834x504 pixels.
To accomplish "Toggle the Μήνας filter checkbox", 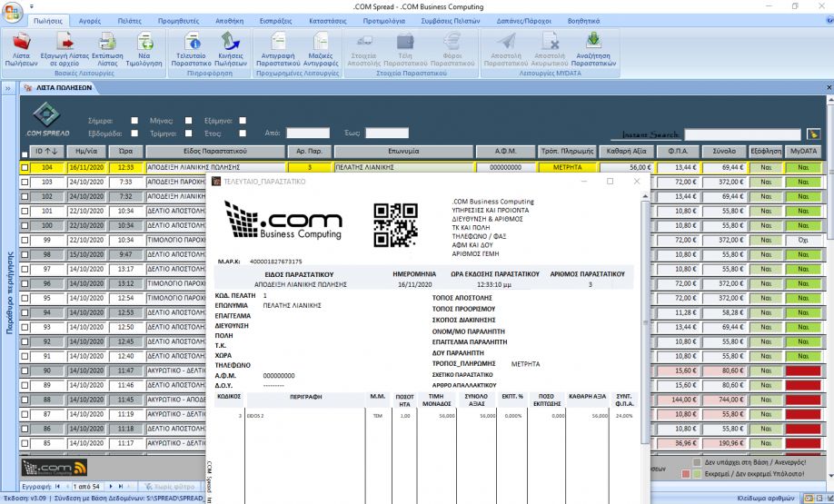I will pos(188,121).
